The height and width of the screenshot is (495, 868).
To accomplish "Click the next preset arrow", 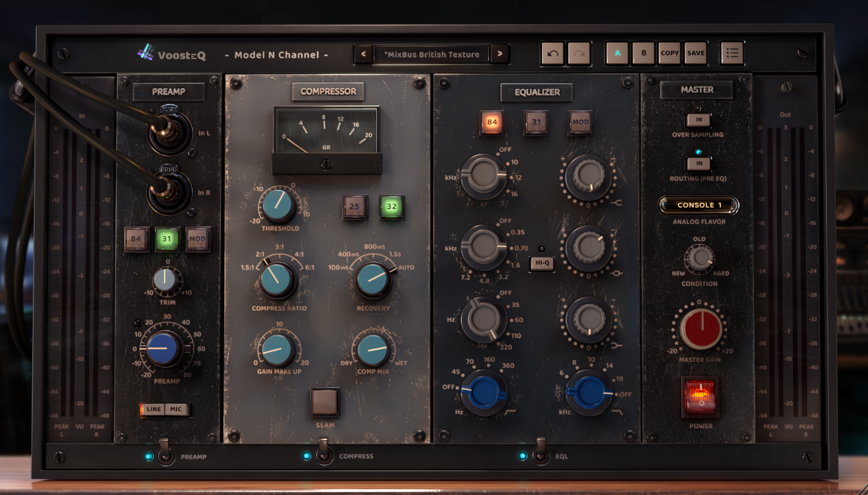I will [499, 54].
